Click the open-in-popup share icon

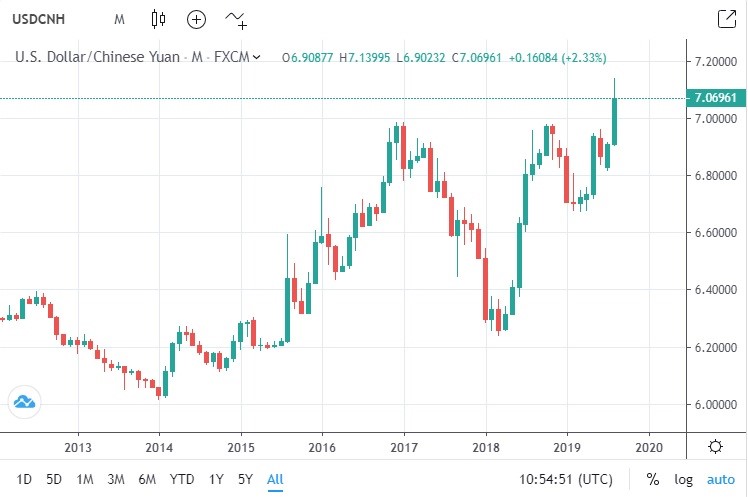(x=726, y=18)
